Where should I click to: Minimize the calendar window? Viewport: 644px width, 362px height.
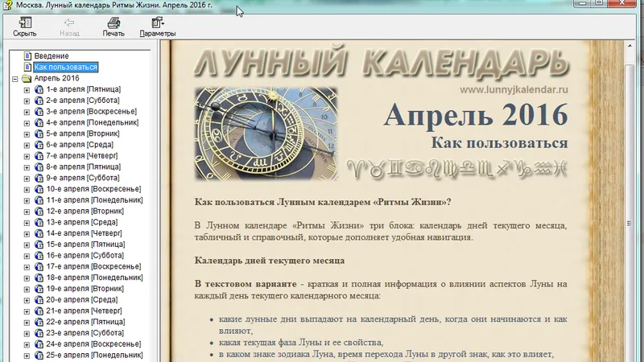(x=582, y=3)
